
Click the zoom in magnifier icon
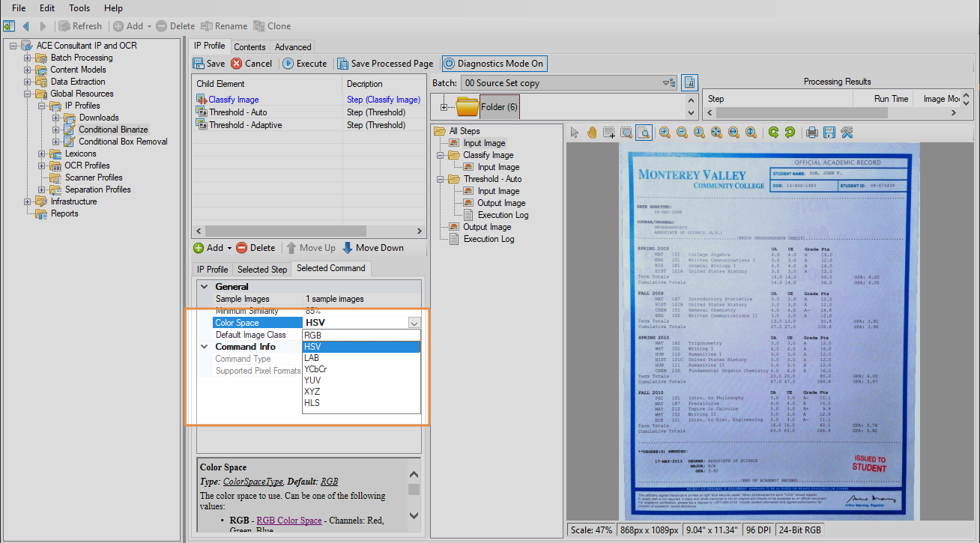tap(665, 133)
